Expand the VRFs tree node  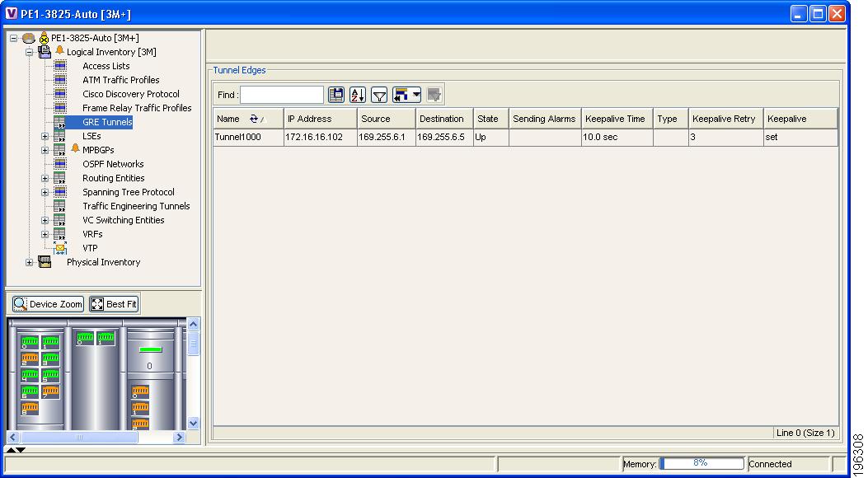(x=45, y=234)
